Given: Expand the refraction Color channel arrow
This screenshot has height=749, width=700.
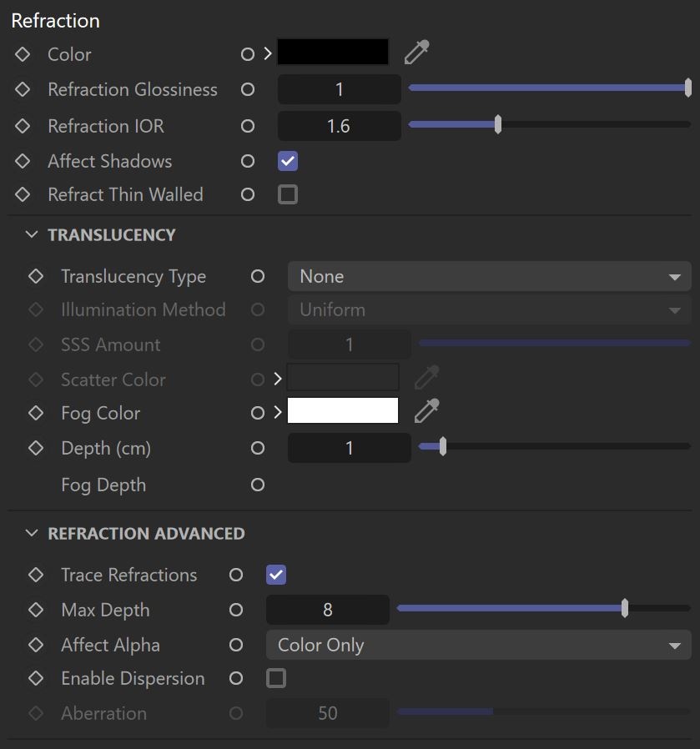Looking at the screenshot, I should click(268, 53).
